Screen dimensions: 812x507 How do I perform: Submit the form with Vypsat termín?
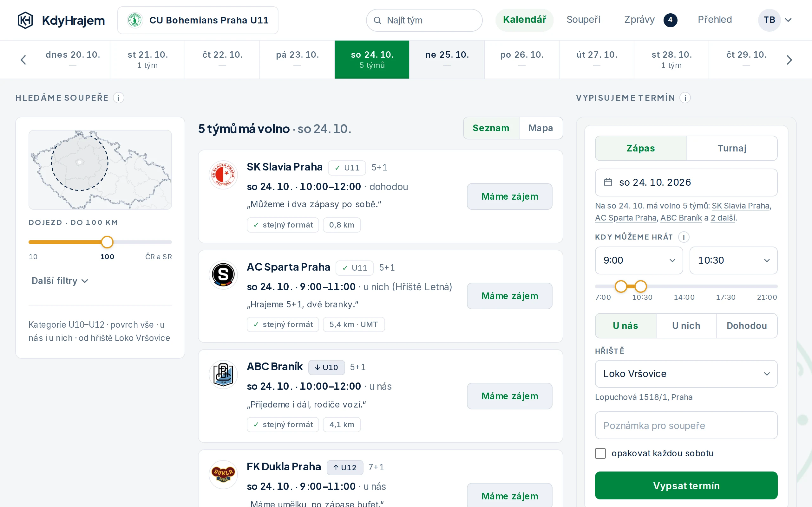[686, 485]
